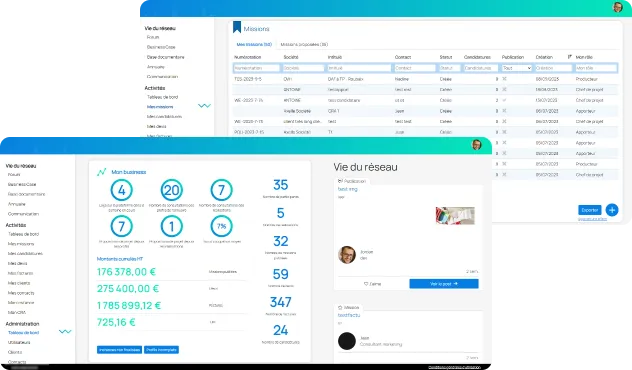Open the testfactu mission title link

349,315
